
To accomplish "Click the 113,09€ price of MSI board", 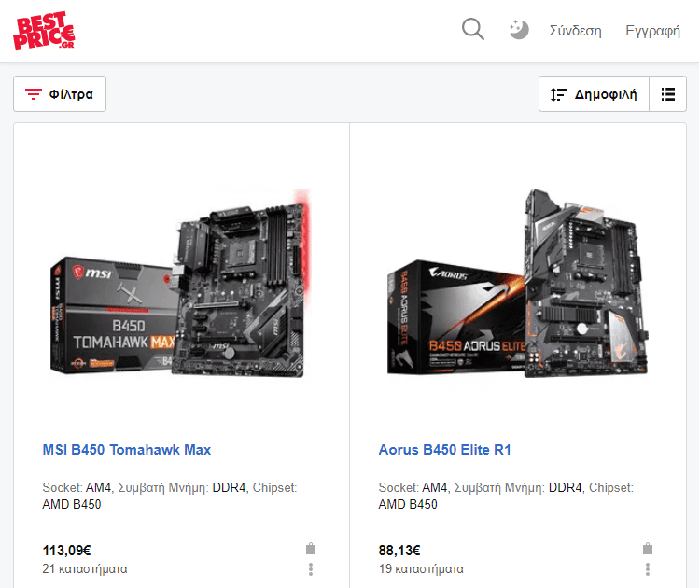I will click(66, 551).
